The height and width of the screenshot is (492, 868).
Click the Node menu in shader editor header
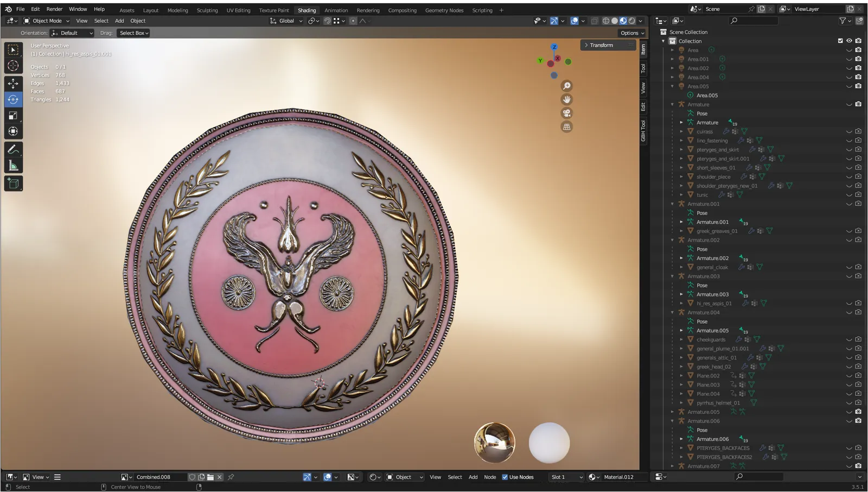tap(490, 477)
